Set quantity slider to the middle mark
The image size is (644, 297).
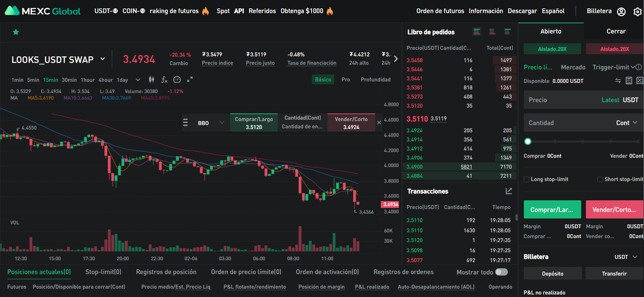[582, 141]
